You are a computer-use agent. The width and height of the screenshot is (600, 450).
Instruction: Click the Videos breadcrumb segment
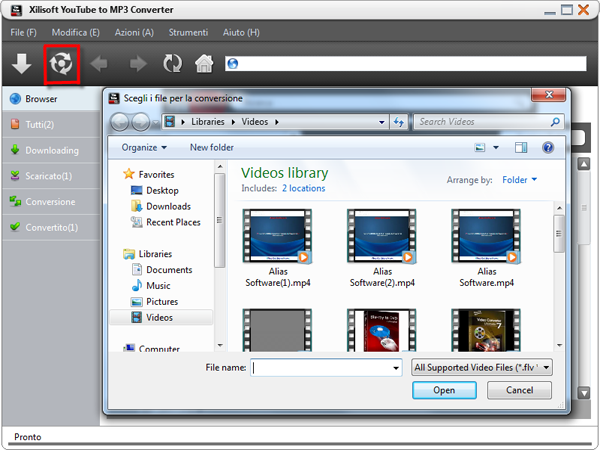254,122
